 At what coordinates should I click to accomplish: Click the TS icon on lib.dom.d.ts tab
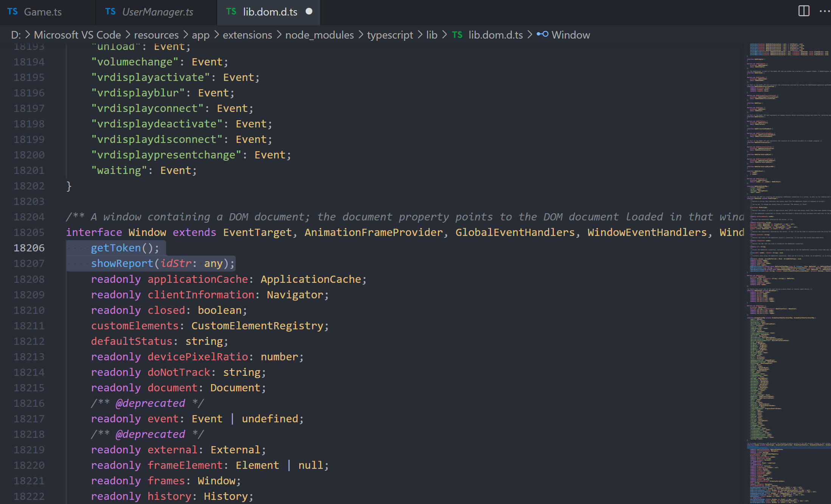pyautogui.click(x=231, y=12)
